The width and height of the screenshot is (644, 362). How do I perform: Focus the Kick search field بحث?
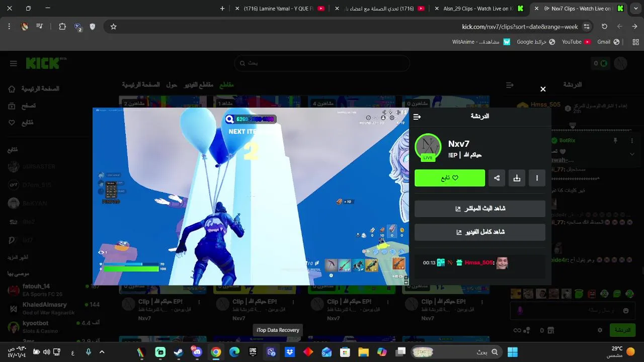[x=322, y=63]
